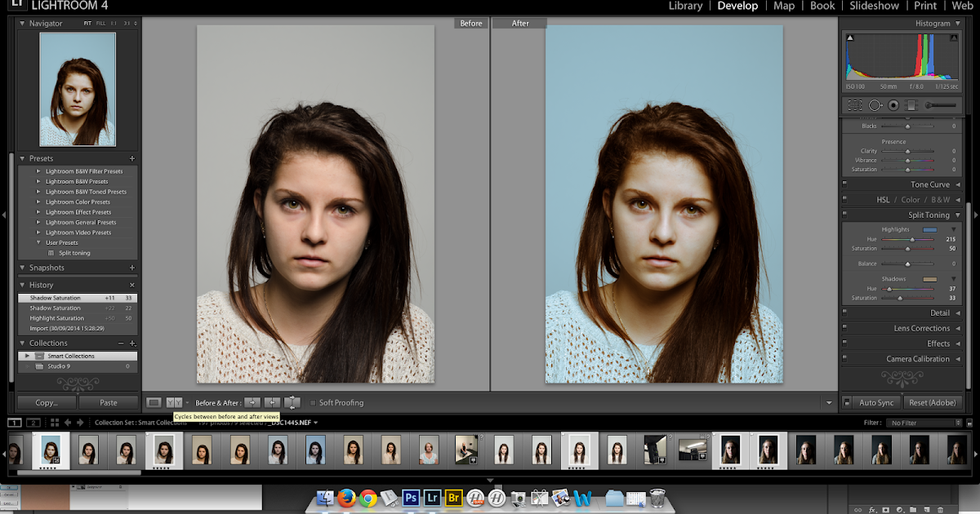Switch to the Library module

pos(685,6)
